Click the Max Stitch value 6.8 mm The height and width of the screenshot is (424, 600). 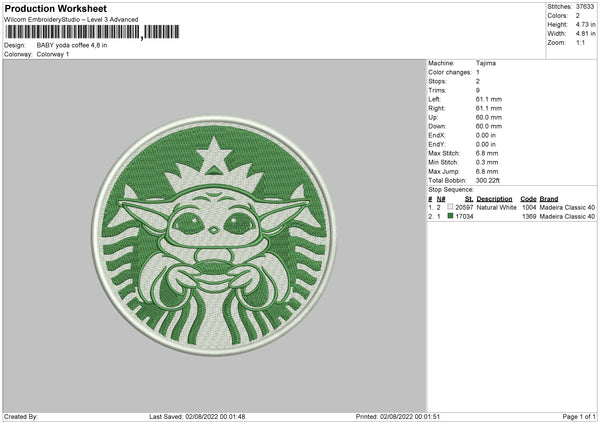[x=487, y=153]
